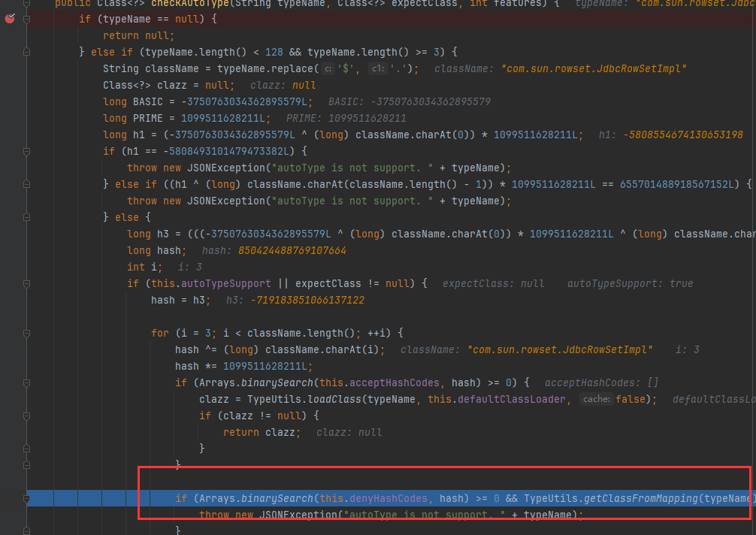756x535 pixels.
Task: Fold the 'for (i = 3' loop
Action: click(27, 333)
